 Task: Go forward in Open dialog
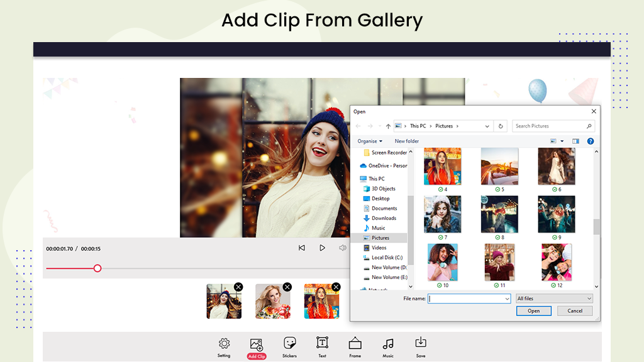pos(370,126)
